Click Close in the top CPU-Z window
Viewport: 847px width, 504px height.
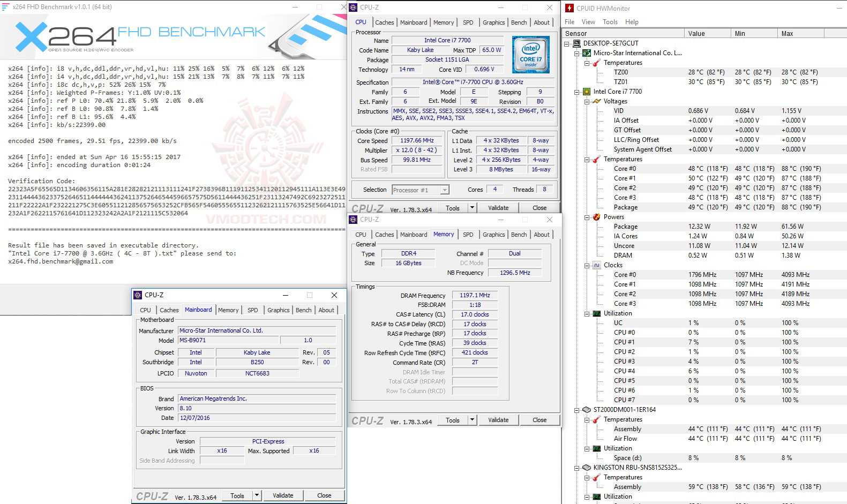(539, 208)
